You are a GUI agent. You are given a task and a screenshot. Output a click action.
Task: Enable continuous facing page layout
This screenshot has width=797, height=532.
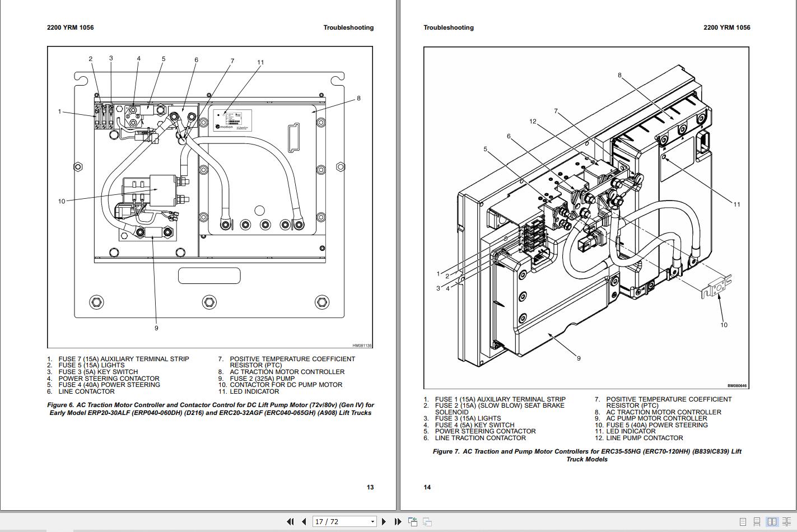(x=786, y=521)
